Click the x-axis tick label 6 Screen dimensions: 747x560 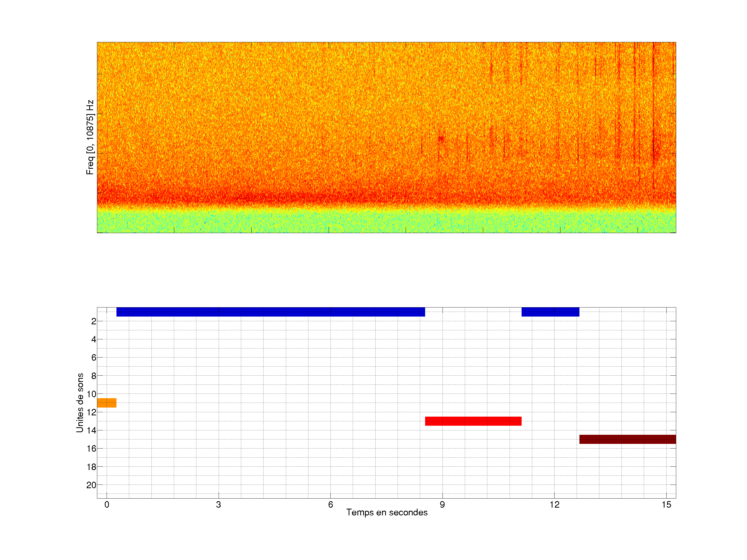(330, 505)
